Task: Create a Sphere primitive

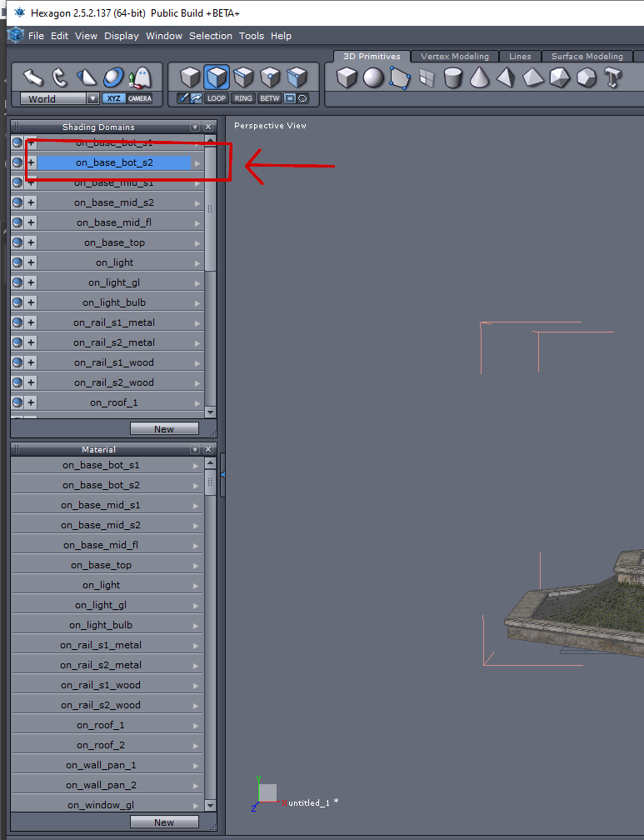Action: (x=373, y=77)
